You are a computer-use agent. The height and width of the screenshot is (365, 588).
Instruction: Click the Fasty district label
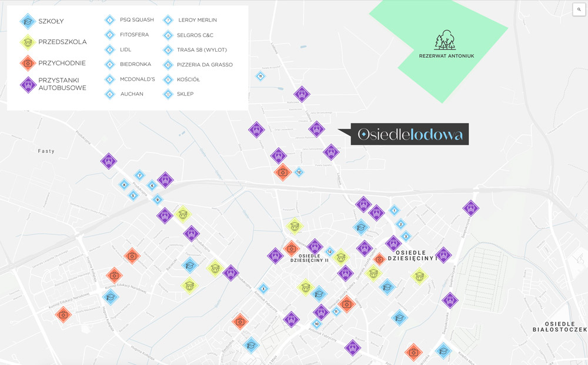[46, 151]
